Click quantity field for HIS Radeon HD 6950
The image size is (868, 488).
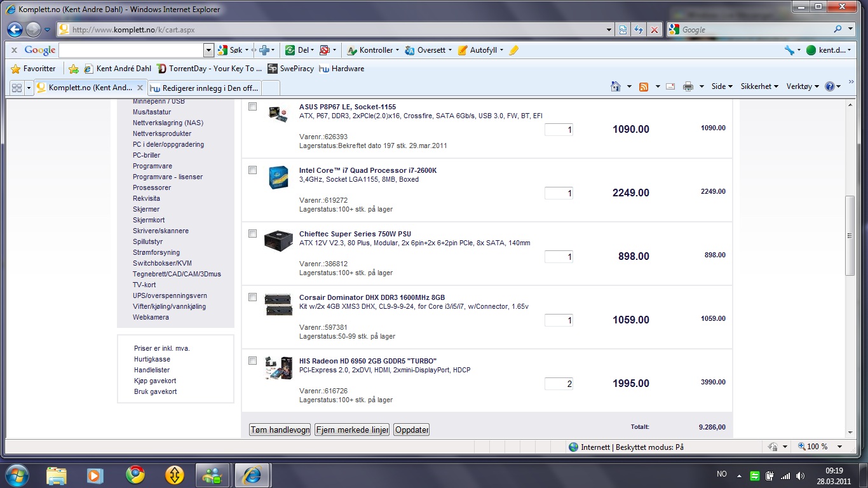click(x=559, y=384)
